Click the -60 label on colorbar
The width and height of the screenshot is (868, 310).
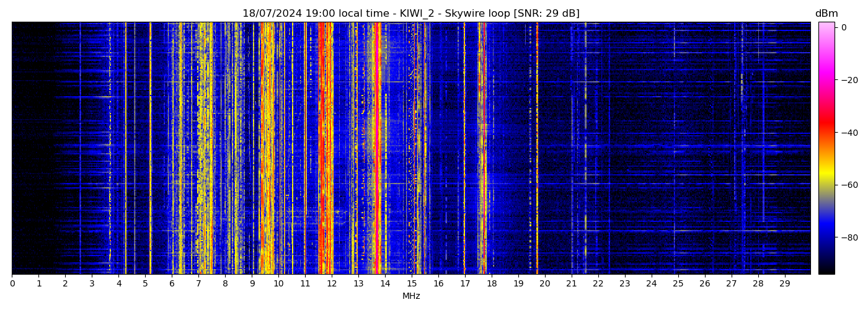[847, 185]
